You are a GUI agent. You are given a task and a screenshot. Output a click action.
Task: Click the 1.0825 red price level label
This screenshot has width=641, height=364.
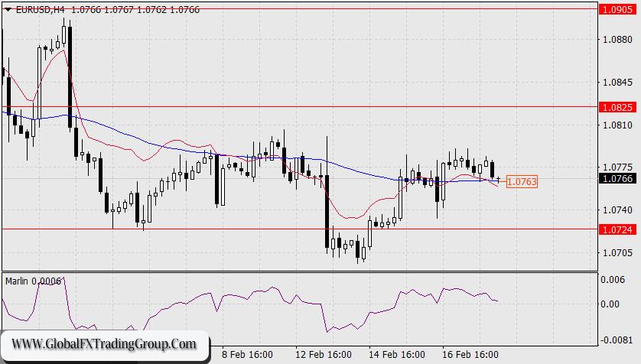coord(618,107)
